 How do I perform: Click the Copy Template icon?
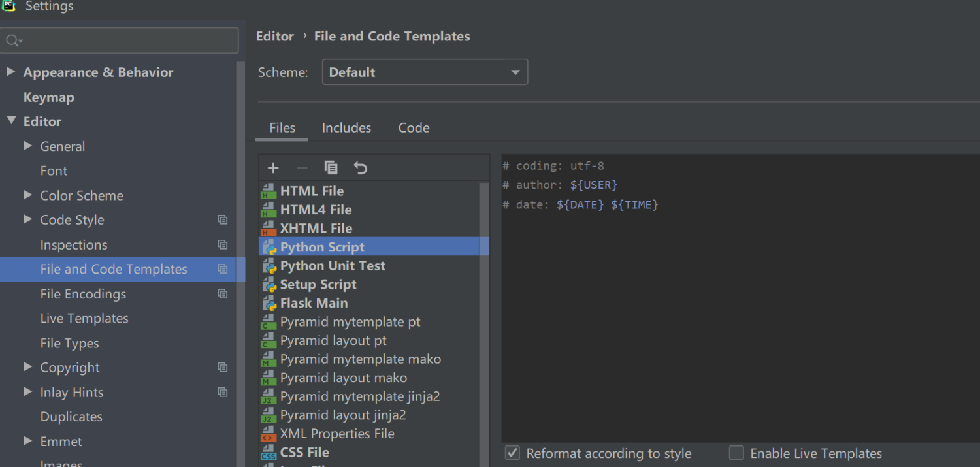coord(331,168)
